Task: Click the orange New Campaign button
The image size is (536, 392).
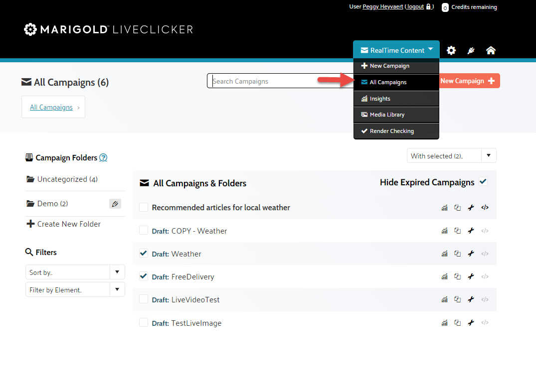Action: 469,81
